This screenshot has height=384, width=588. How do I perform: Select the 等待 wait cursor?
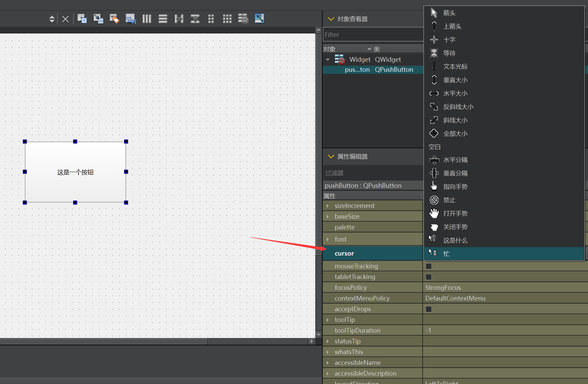(504, 53)
